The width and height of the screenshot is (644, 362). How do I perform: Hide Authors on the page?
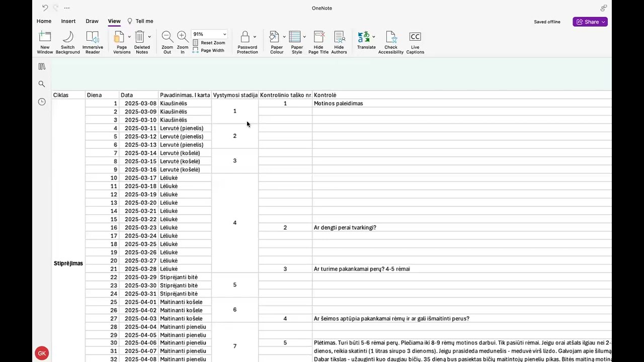[x=339, y=42]
